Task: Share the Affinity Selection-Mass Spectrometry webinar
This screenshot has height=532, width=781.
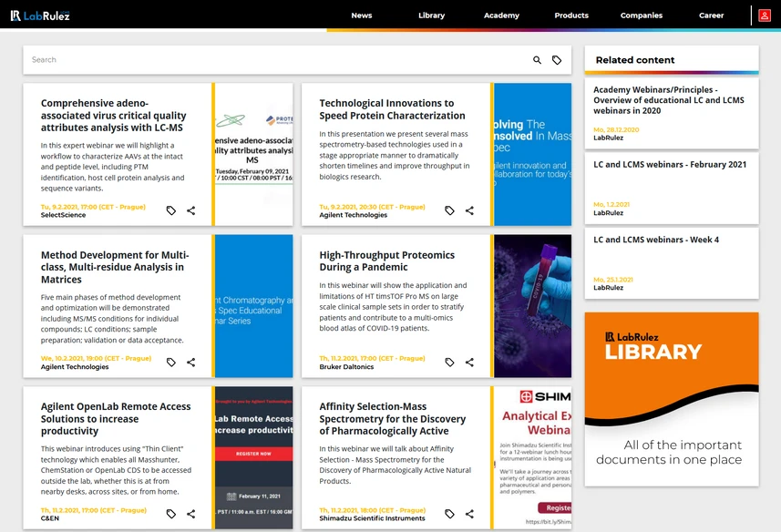Action: point(469,514)
